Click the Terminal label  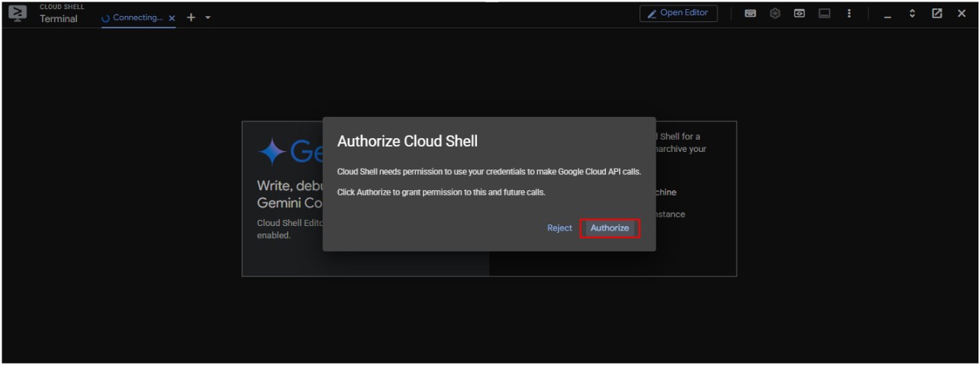coord(59,19)
